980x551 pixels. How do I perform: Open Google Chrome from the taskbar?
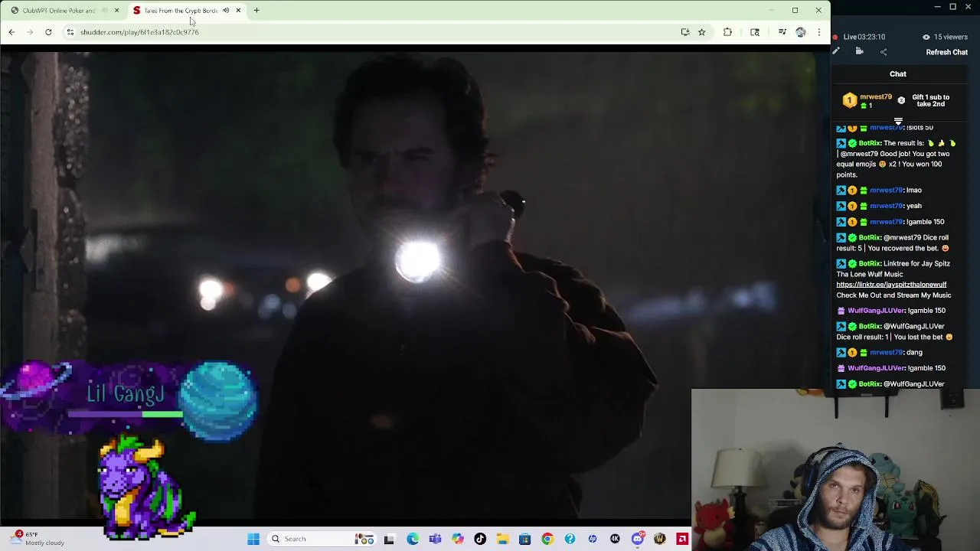pos(547,539)
